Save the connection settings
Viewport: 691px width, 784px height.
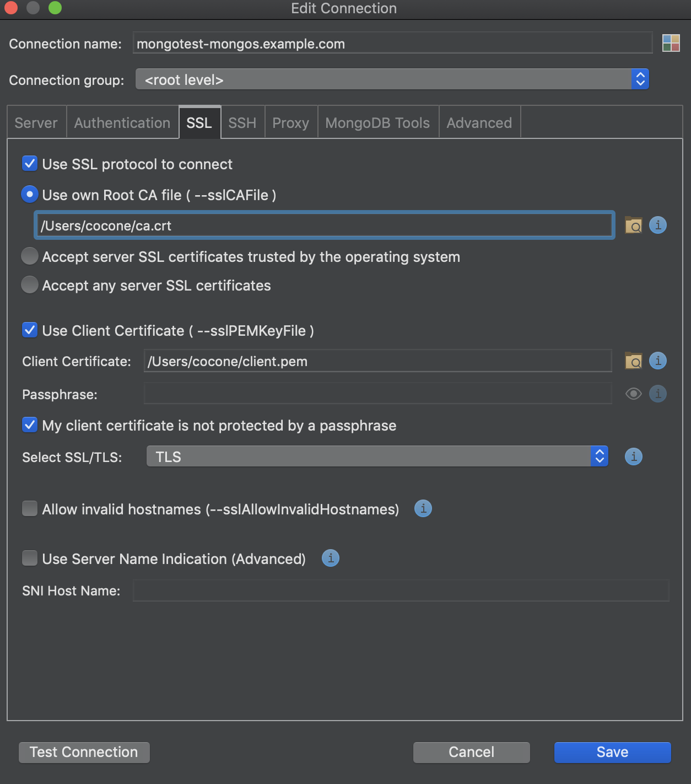[613, 752]
